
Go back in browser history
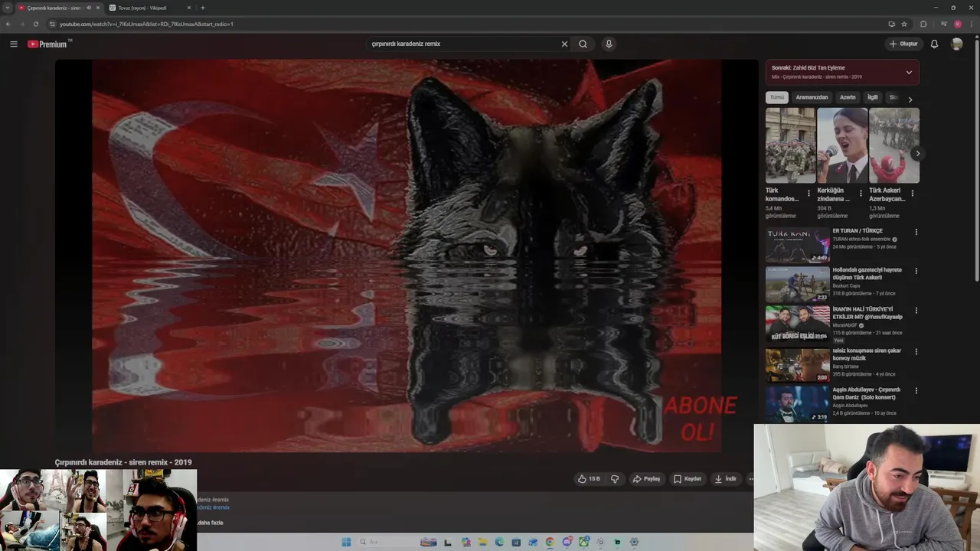tap(8, 24)
